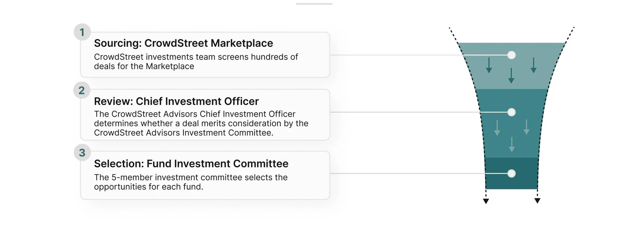Screen dimensions: 644x228
Task: Click the lowest light arrow in middle funnel section
Action: click(x=512, y=144)
